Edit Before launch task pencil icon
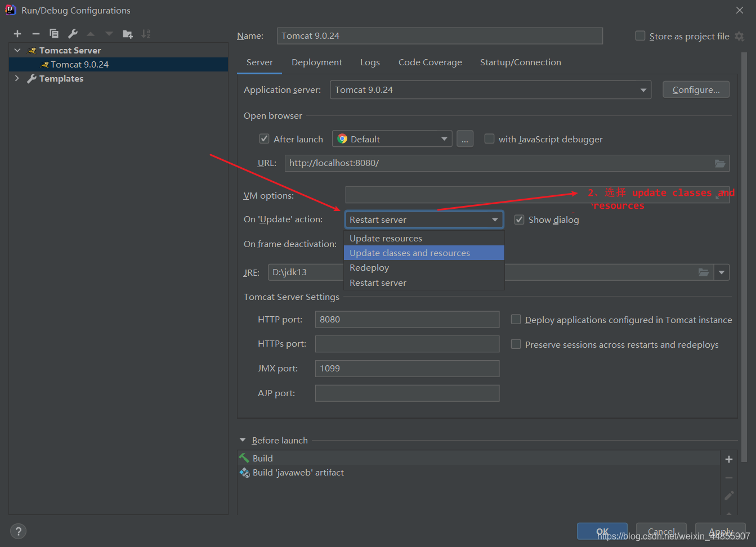 [729, 495]
